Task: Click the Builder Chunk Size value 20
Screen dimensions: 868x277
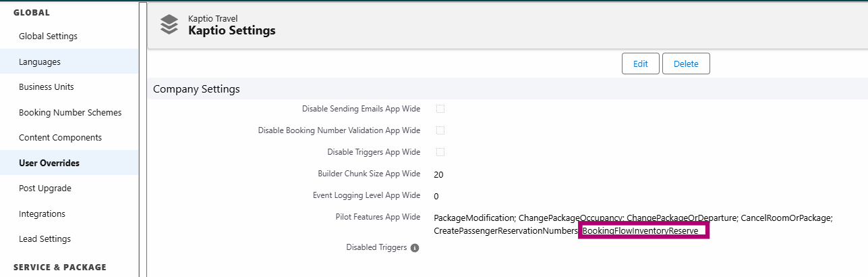Action: coord(438,174)
